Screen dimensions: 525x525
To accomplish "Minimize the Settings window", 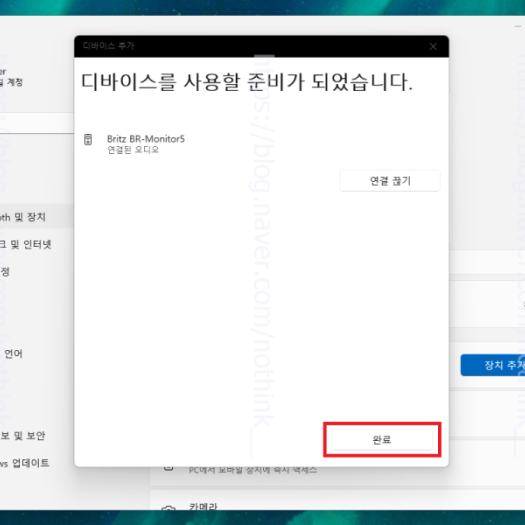I will tap(518, 26).
